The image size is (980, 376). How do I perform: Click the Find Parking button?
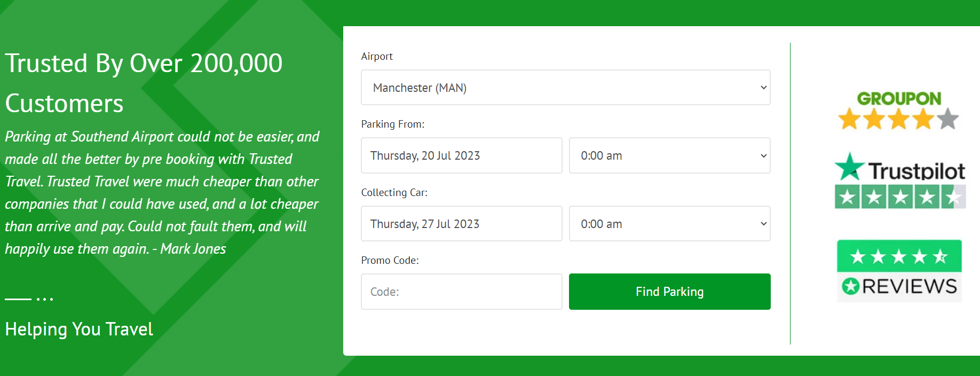(x=670, y=292)
